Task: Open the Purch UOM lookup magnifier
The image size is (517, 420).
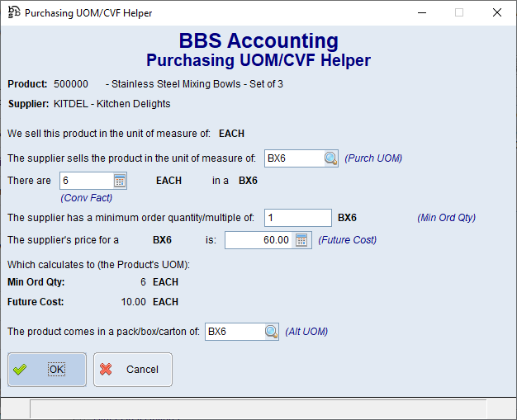Action: (x=330, y=158)
